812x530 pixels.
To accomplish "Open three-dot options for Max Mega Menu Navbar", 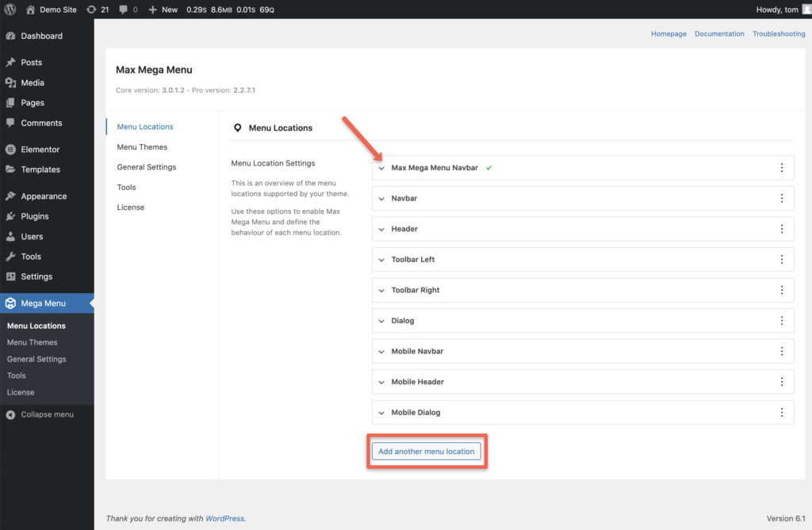I will point(781,168).
